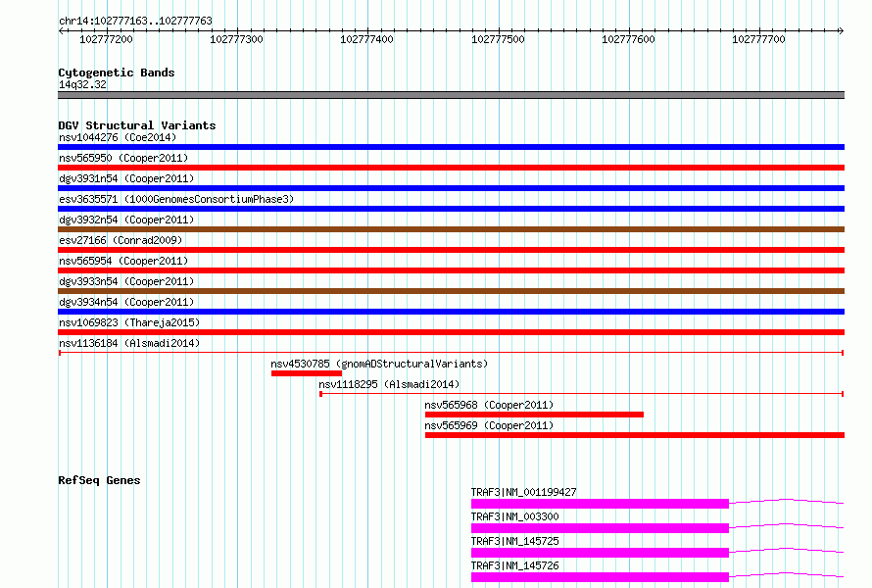Open variant nsv565950 (Cooper2011) label

[x=123, y=158]
